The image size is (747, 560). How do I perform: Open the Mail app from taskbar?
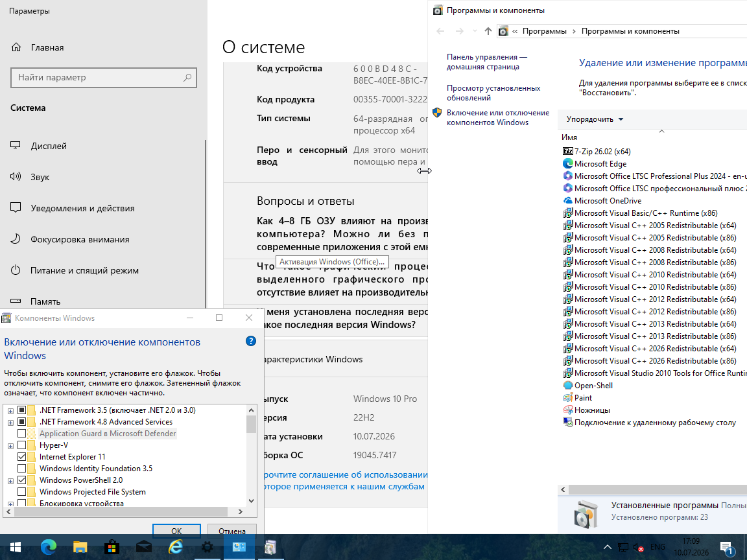144,547
